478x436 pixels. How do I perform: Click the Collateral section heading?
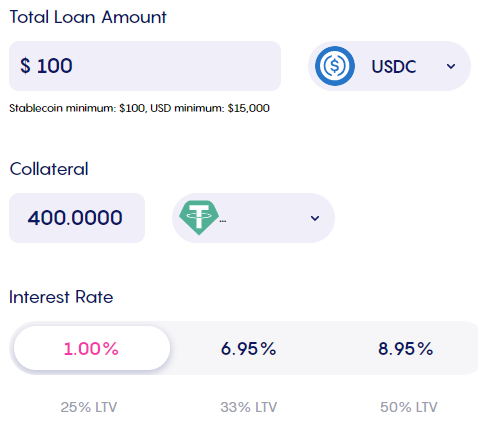49,169
